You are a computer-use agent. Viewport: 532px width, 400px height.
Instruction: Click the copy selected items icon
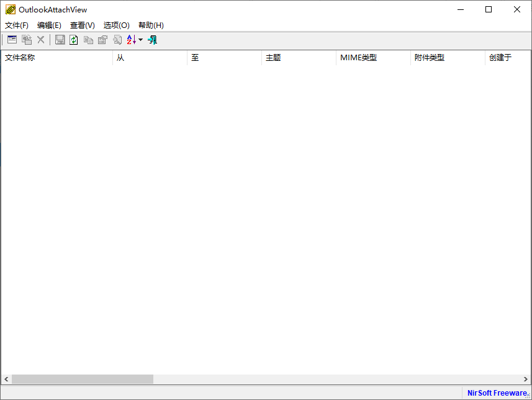88,40
